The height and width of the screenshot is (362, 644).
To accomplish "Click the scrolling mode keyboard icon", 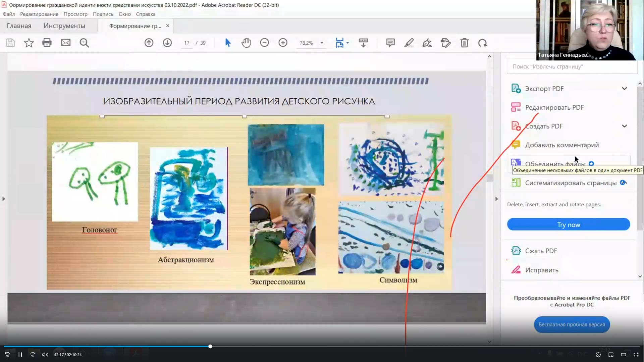I will coord(363,43).
